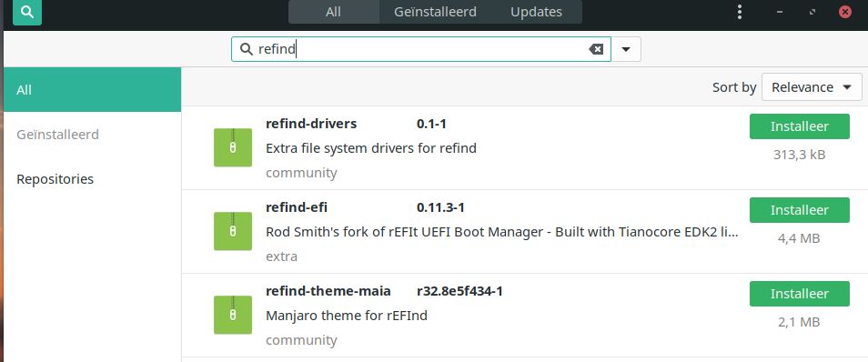The height and width of the screenshot is (362, 868).
Task: Install the refind-efi package
Action: pyautogui.click(x=800, y=210)
